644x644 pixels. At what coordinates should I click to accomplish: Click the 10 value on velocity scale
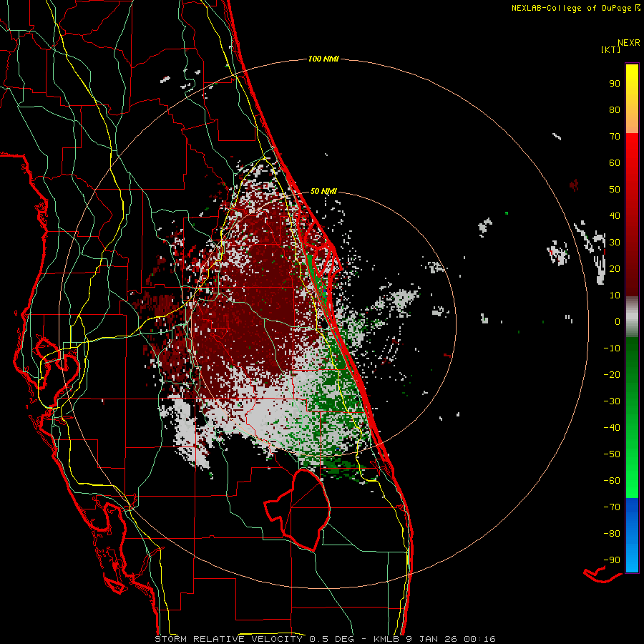point(615,296)
